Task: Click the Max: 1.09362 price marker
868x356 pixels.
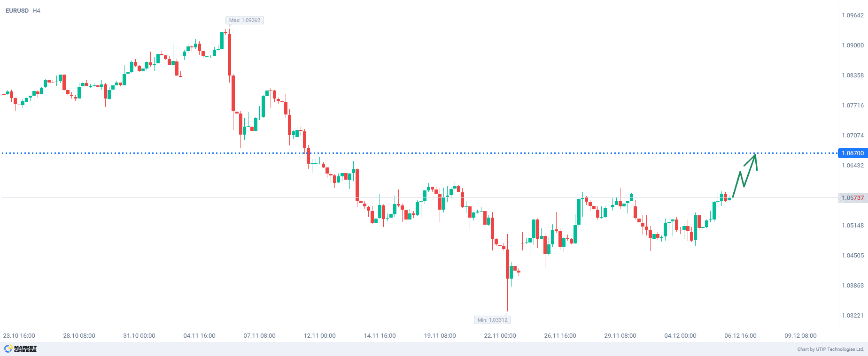Action: 244,20
